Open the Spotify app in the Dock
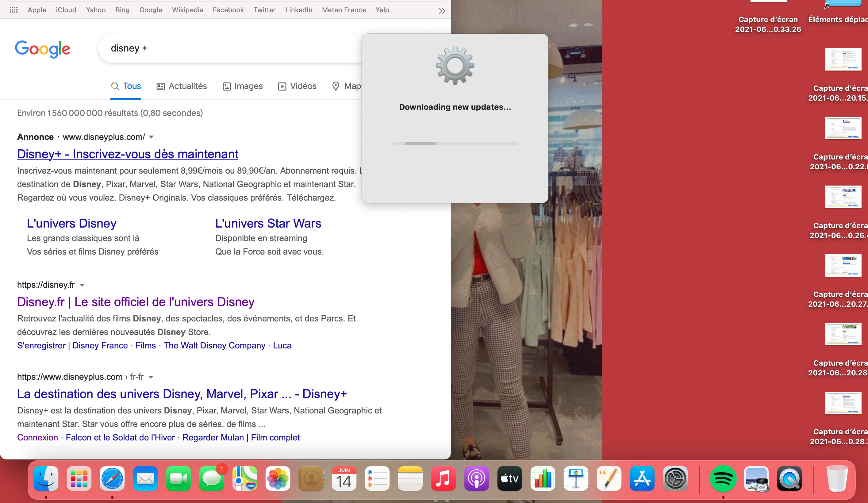This screenshot has width=868, height=503. point(723,478)
